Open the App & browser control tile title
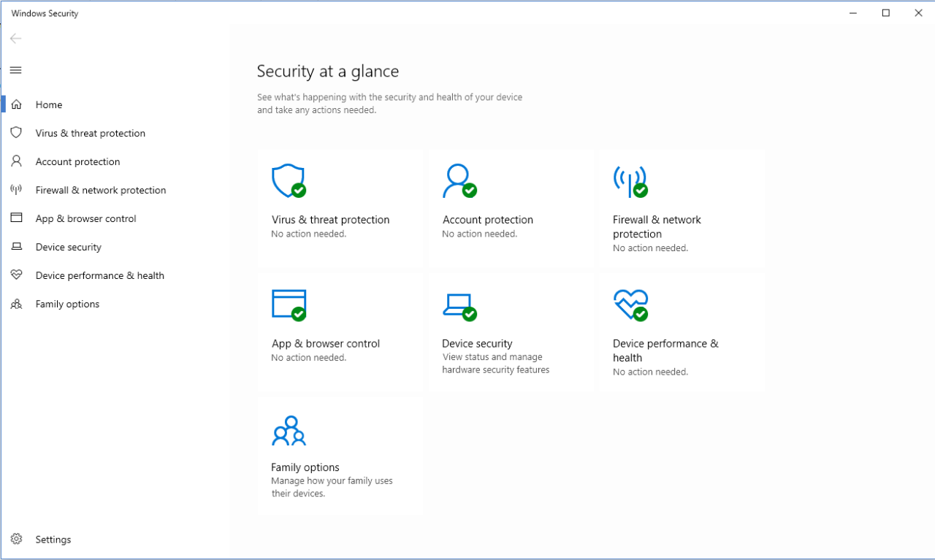The height and width of the screenshot is (560, 935). point(325,344)
